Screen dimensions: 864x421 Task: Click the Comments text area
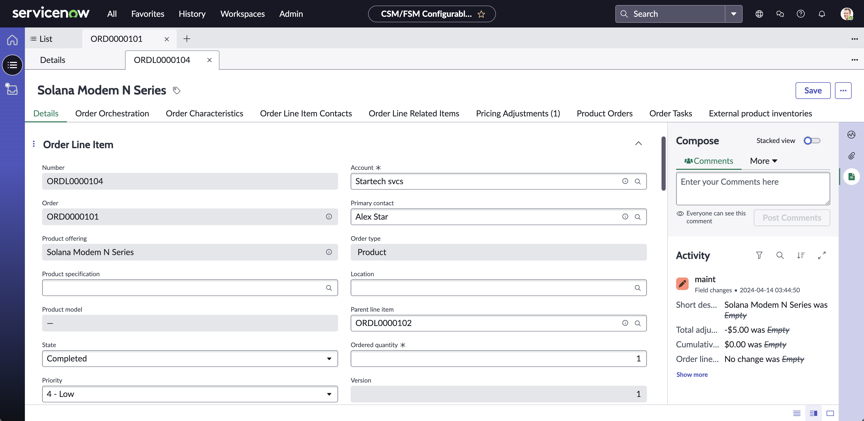click(x=753, y=189)
